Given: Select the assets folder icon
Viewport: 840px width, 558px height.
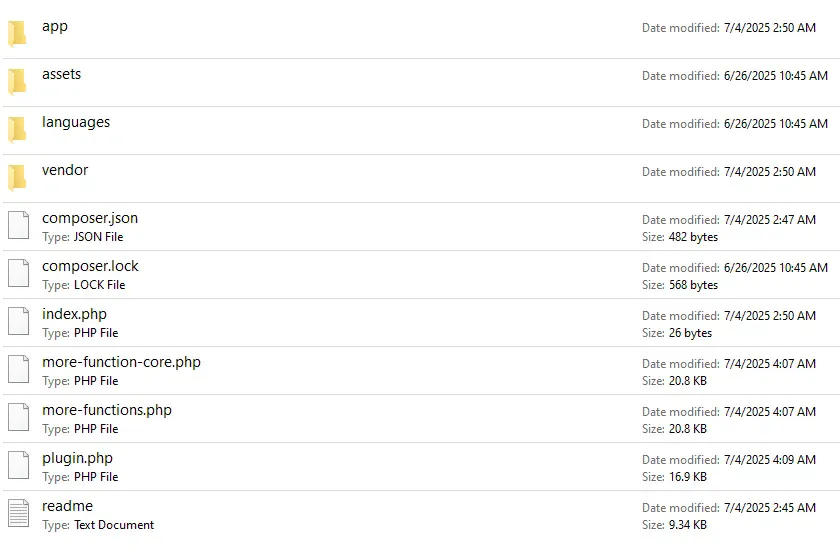Looking at the screenshot, I should (x=17, y=82).
